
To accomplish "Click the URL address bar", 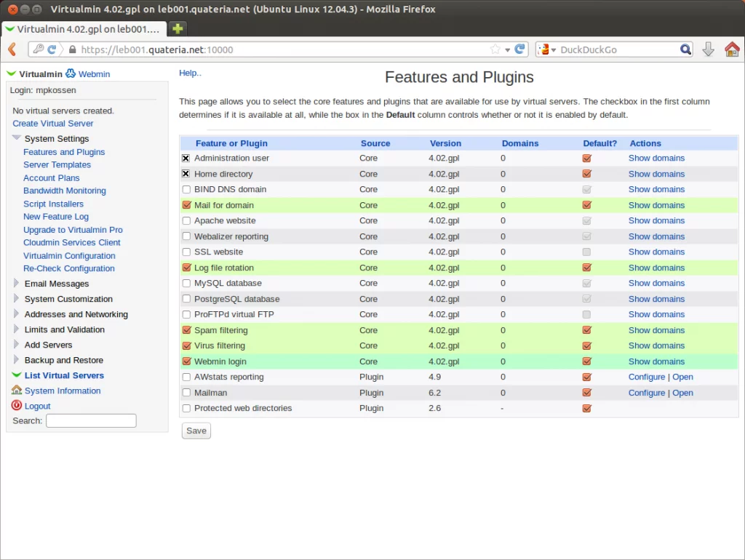I will (279, 49).
